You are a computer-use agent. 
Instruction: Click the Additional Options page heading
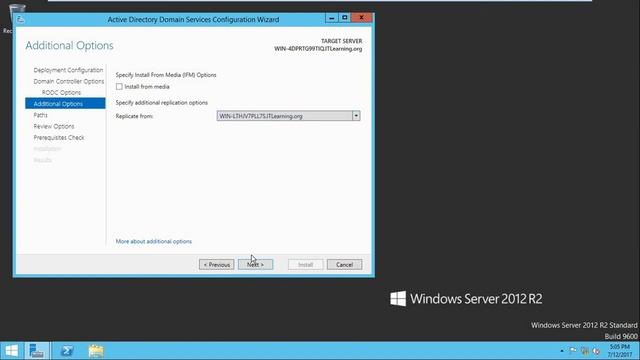69,46
